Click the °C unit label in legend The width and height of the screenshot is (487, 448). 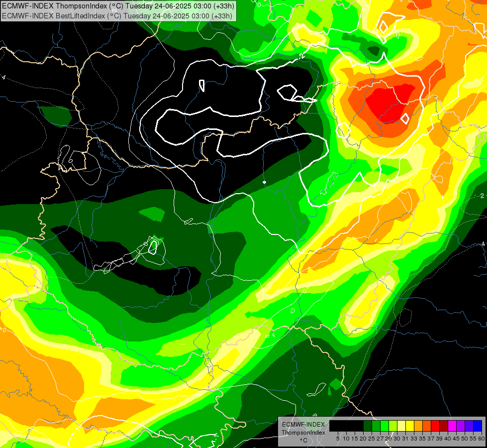(x=304, y=440)
